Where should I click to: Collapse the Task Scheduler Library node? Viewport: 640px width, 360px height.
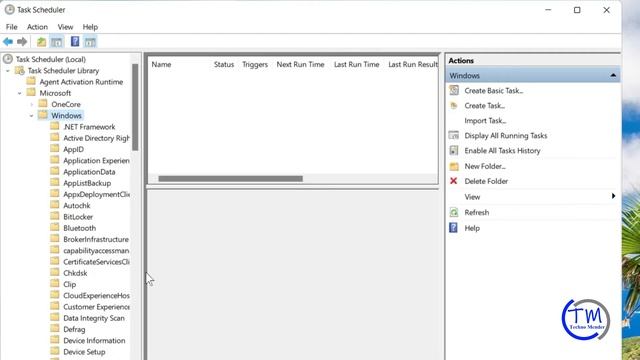click(8, 71)
